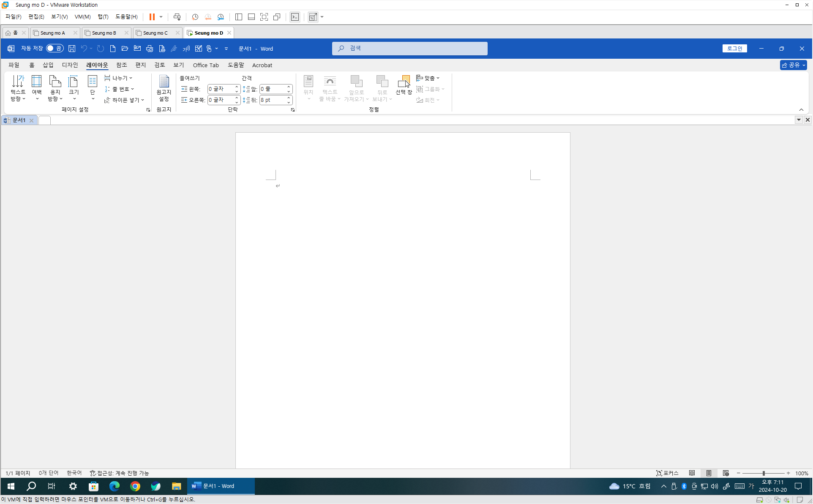Switch to Read Mode view in the status bar
The width and height of the screenshot is (813, 504).
(692, 473)
